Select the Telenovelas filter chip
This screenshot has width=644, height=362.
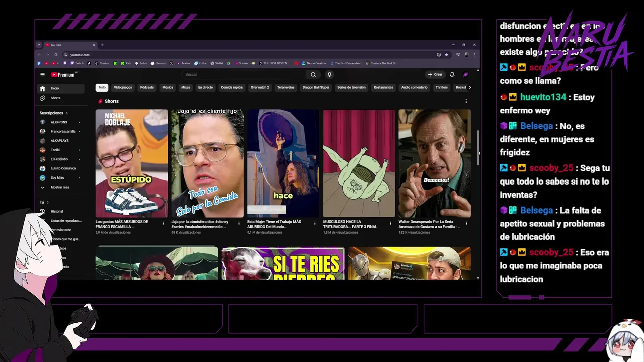pos(286,87)
